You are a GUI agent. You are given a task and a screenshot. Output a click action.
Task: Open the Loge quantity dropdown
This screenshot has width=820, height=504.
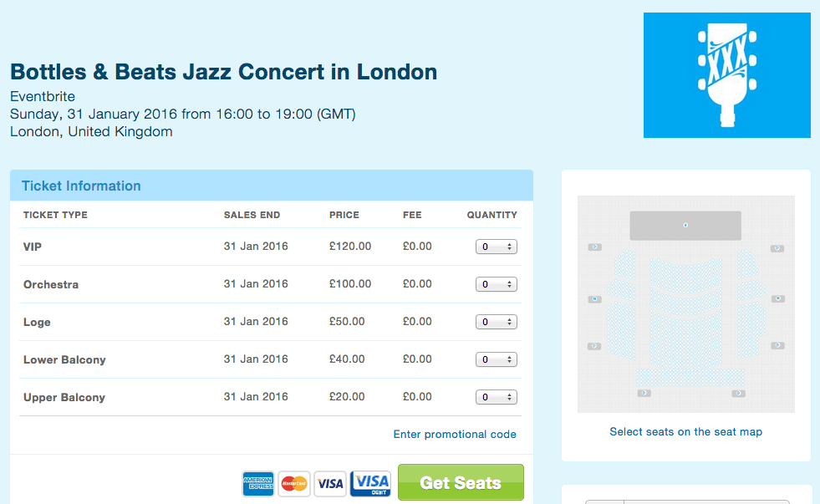click(x=497, y=322)
